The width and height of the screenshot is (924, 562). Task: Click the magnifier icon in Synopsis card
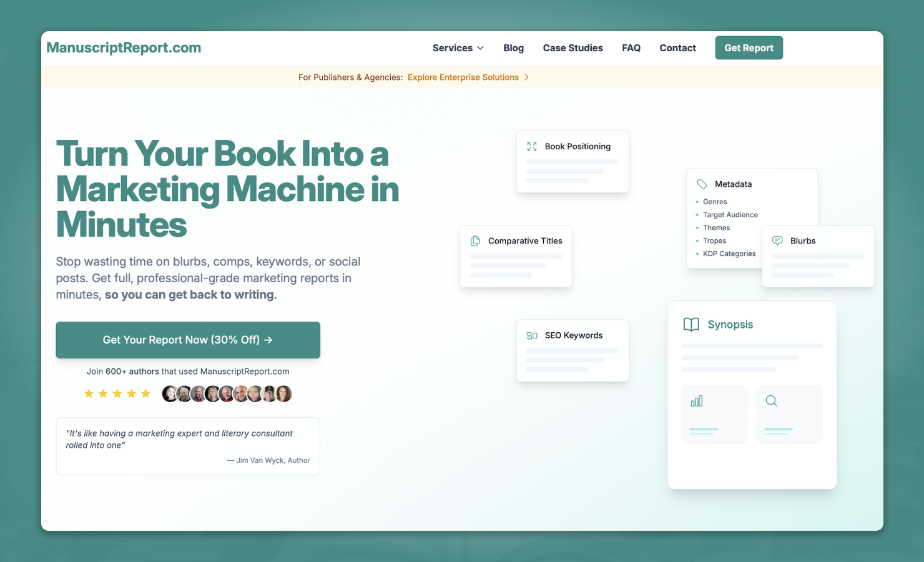[772, 401]
